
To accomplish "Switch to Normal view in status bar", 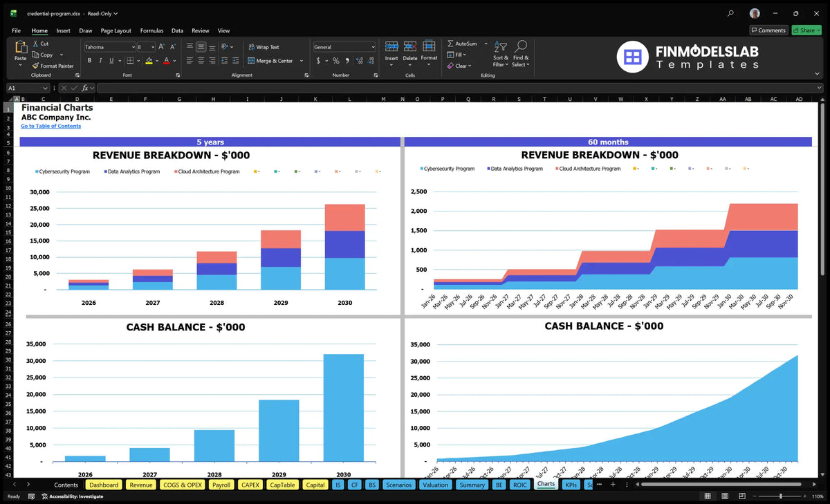I will tap(708, 496).
